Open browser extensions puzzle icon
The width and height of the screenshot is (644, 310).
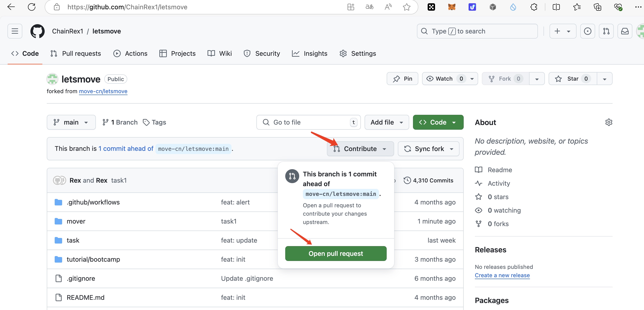534,7
